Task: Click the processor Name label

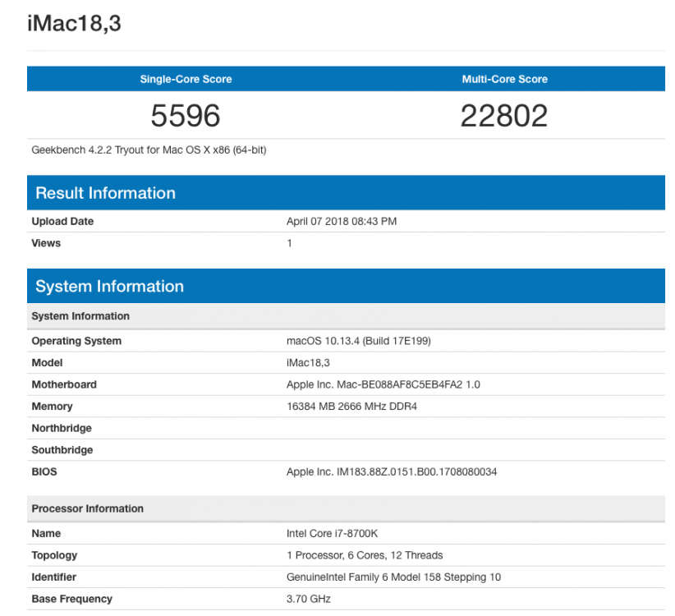Action: [x=46, y=533]
